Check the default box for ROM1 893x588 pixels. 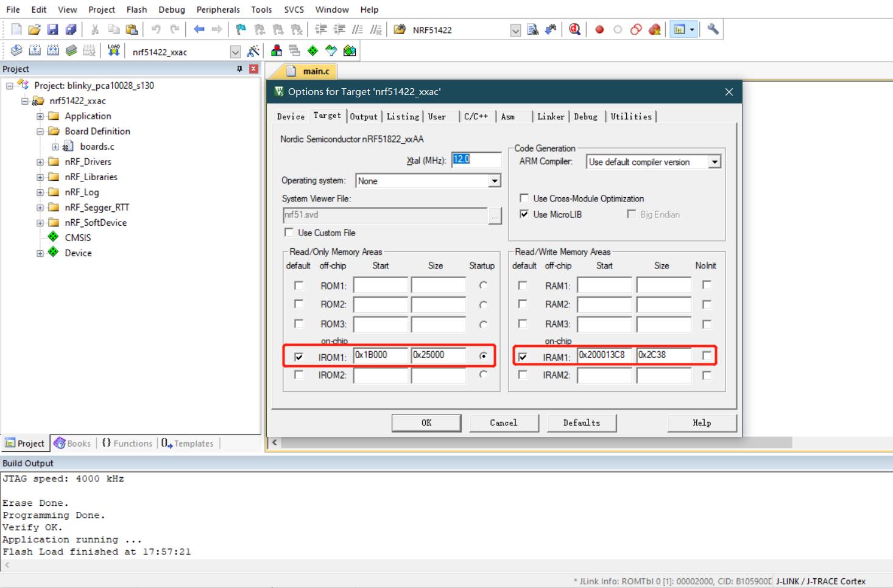point(298,285)
